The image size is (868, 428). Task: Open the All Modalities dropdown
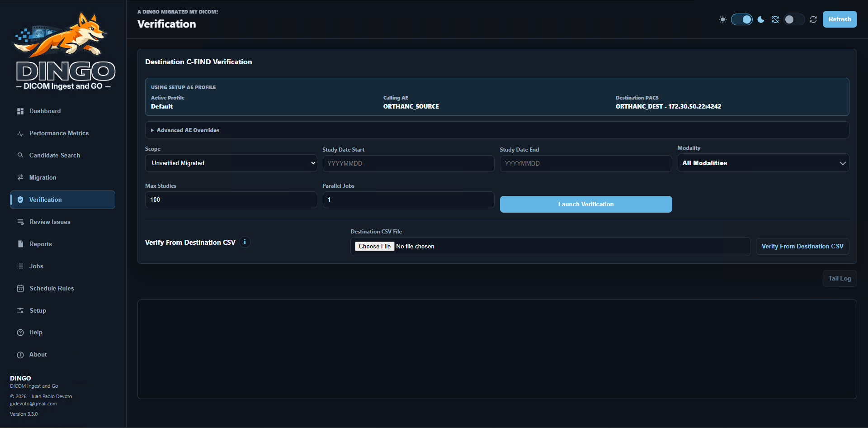pos(763,163)
